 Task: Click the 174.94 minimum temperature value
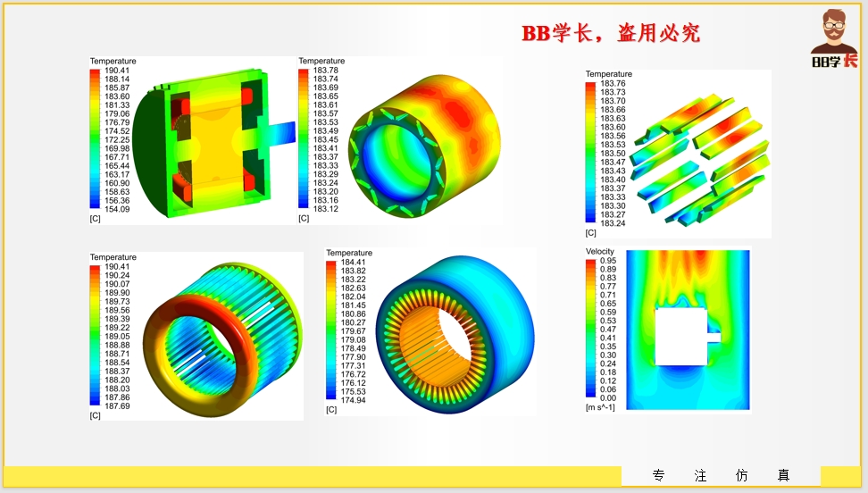pyautogui.click(x=353, y=400)
